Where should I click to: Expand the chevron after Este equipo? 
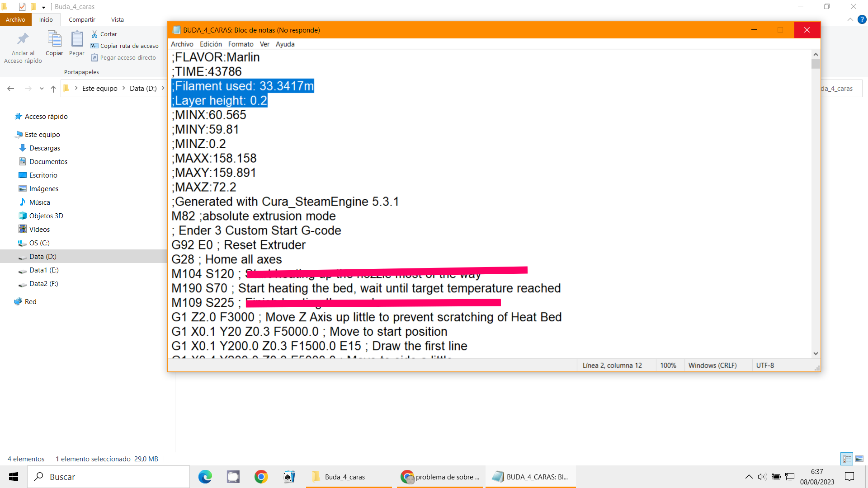pyautogui.click(x=123, y=88)
